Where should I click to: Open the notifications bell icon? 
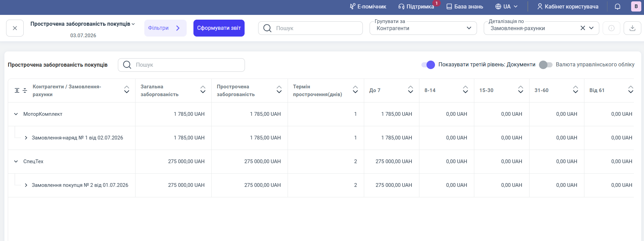click(618, 6)
